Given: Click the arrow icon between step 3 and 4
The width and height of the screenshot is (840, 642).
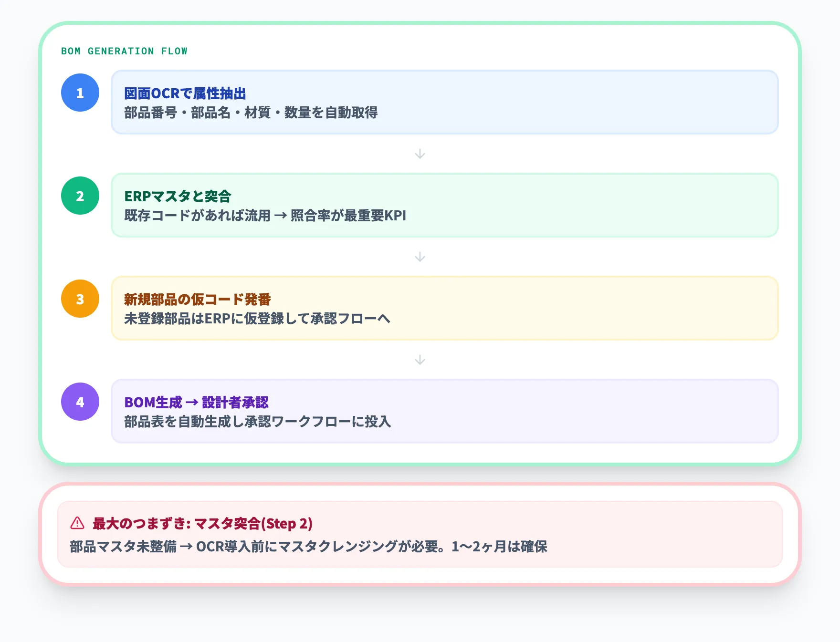Looking at the screenshot, I should [x=420, y=360].
